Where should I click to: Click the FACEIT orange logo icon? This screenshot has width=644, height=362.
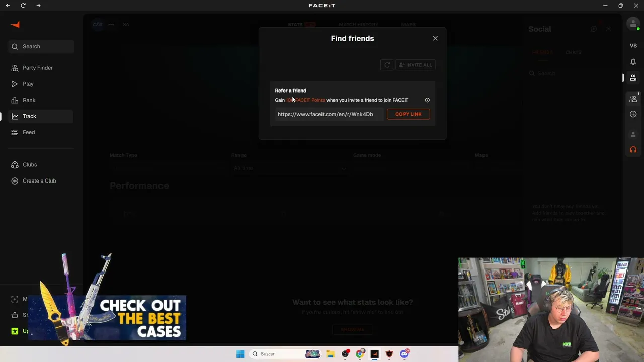[15, 24]
